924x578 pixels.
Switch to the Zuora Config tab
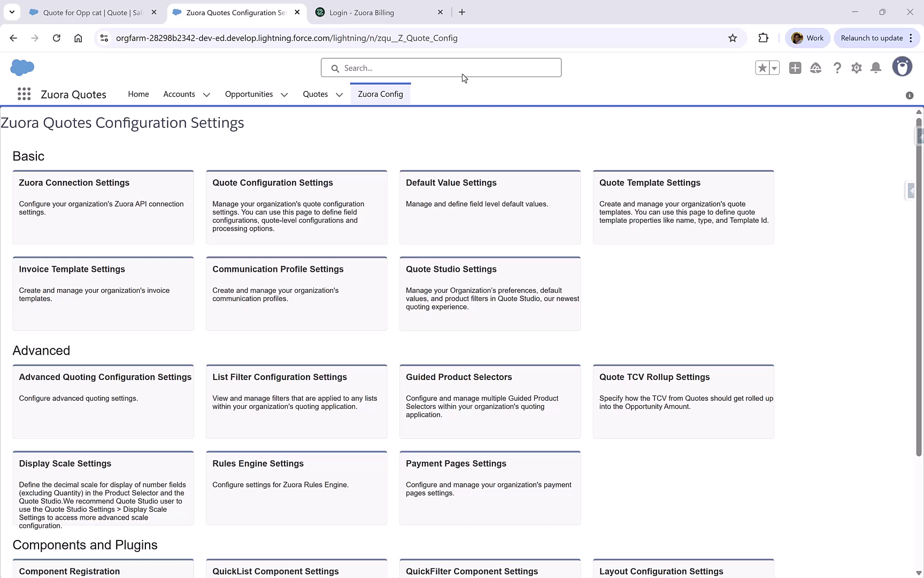click(x=380, y=94)
